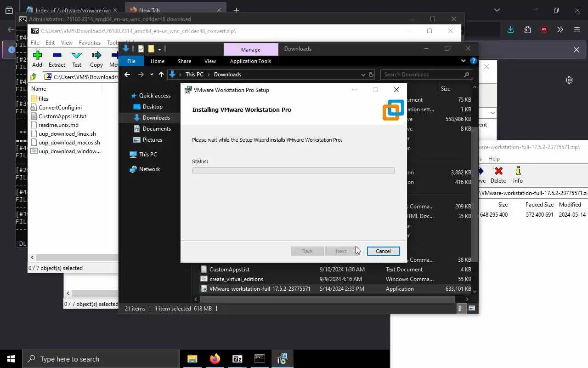Click the 7-Zip up-one-level folder icon
This screenshot has width=588, height=368.
pyautogui.click(x=34, y=77)
